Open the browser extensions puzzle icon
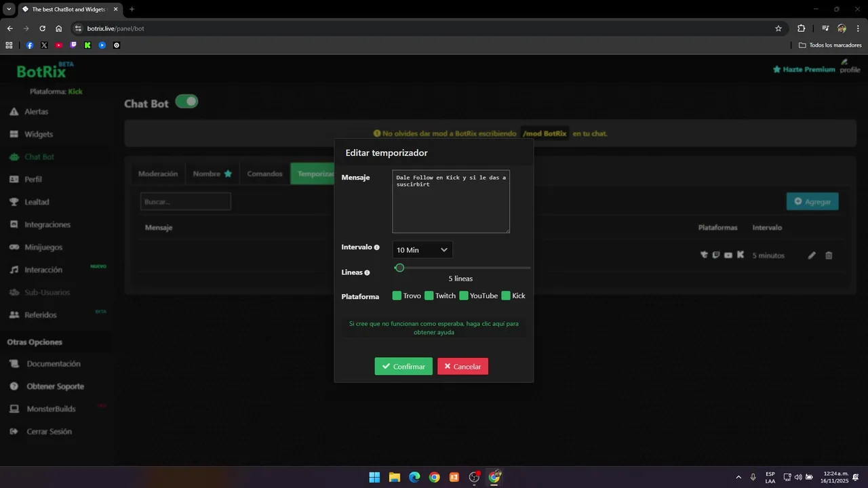The width and height of the screenshot is (868, 488). 802,28
